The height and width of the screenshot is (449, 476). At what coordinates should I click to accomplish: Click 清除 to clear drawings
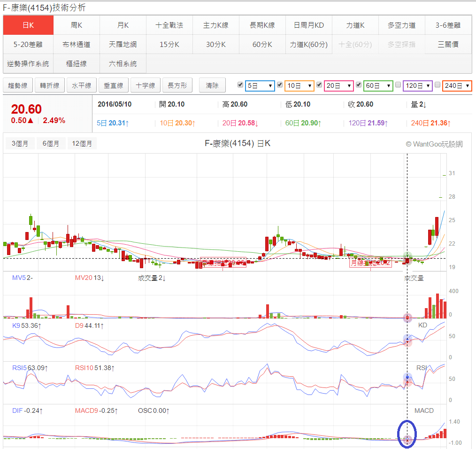tap(212, 85)
